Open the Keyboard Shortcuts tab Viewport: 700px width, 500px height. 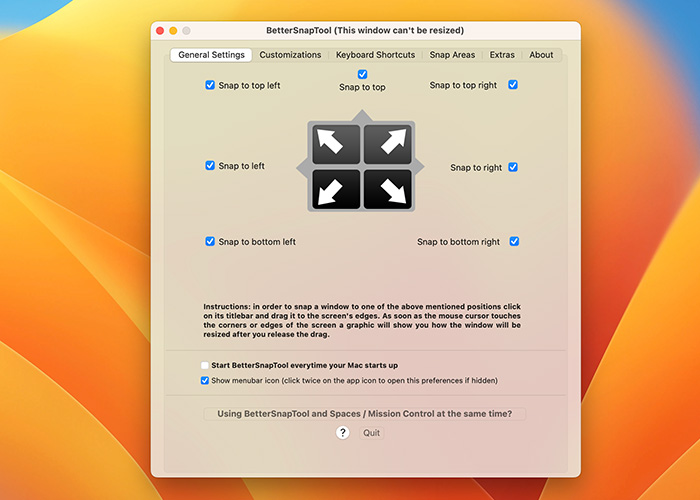(375, 55)
